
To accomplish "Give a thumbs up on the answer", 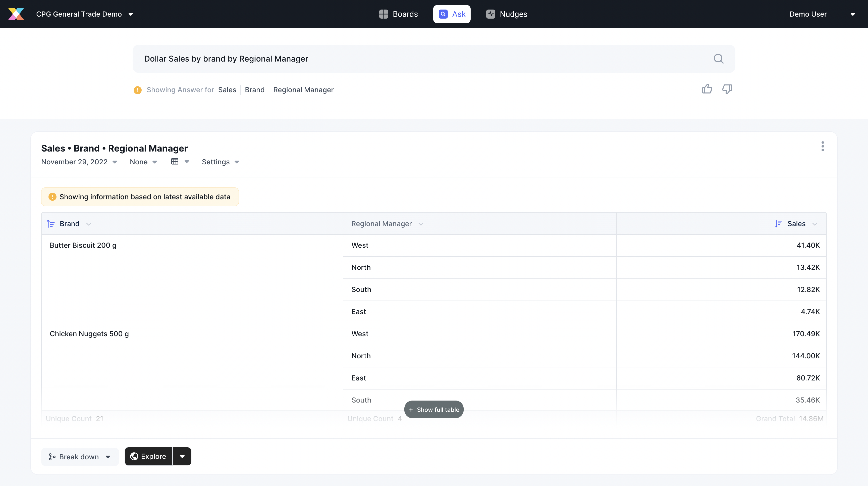I will 707,89.
